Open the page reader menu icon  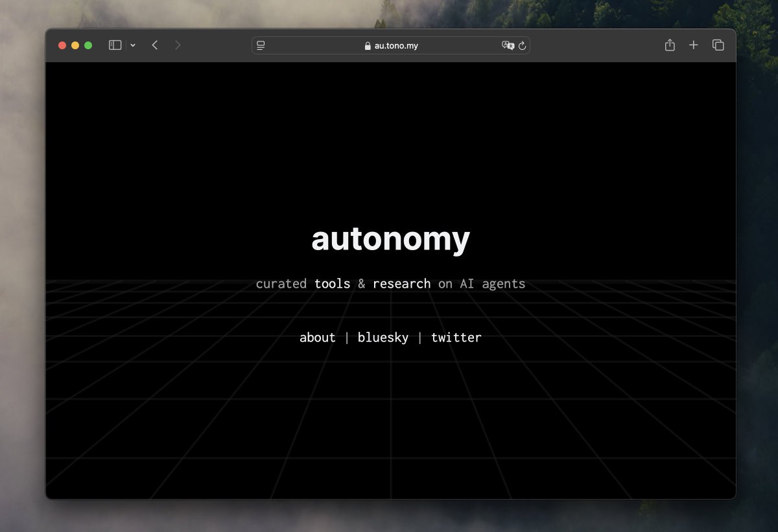click(x=261, y=45)
